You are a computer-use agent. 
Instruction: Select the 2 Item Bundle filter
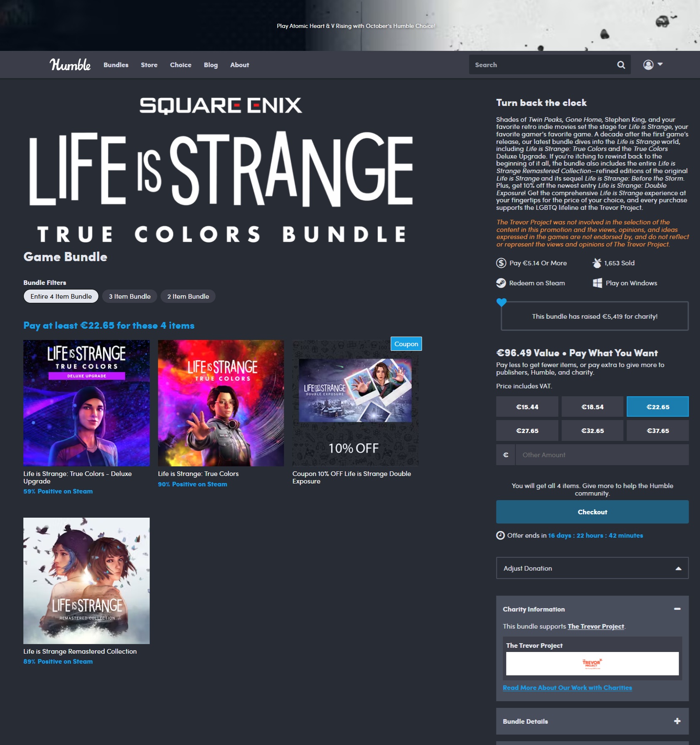click(188, 297)
